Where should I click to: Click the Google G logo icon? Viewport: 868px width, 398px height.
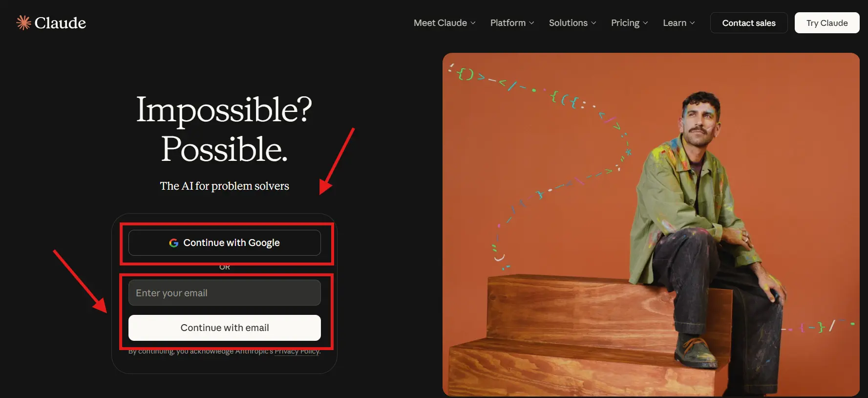[x=173, y=243]
